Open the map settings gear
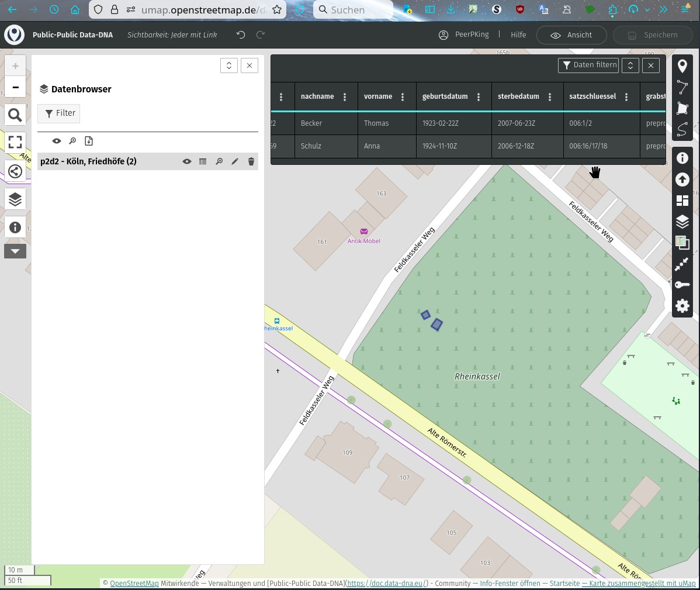 point(682,306)
